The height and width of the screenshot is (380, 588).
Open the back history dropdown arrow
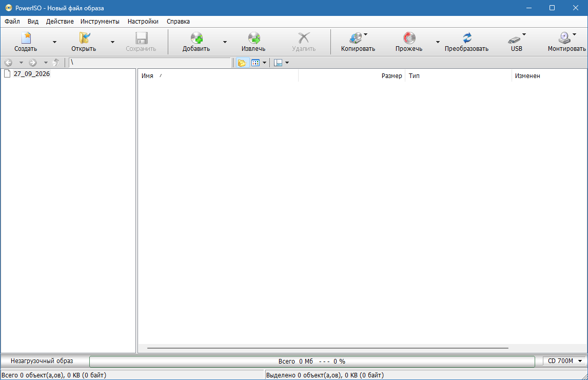tap(21, 63)
